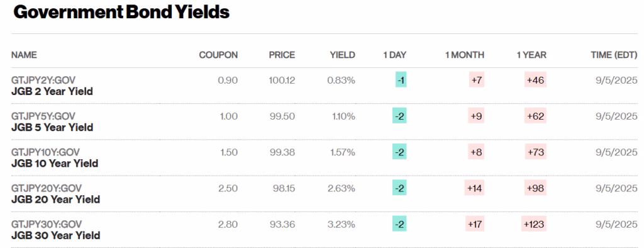This screenshot has width=644, height=248.
Task: Select the 1 YEAR column header
Action: coord(531,55)
